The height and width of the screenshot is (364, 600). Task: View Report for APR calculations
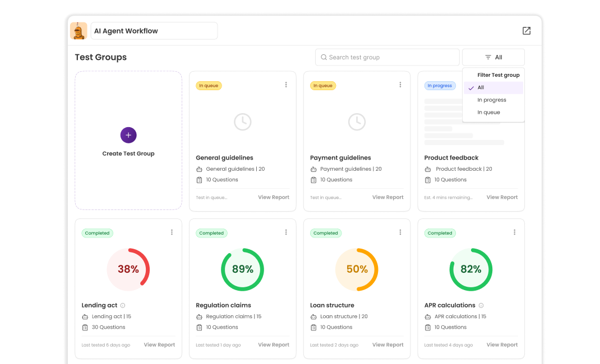click(502, 345)
